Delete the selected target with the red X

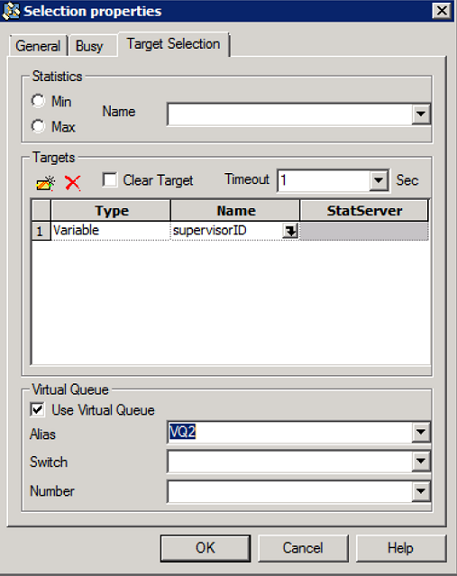(x=72, y=183)
